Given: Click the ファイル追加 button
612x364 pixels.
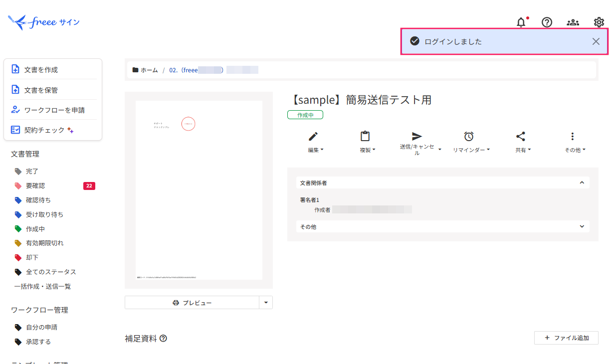Looking at the screenshot, I should (566, 338).
